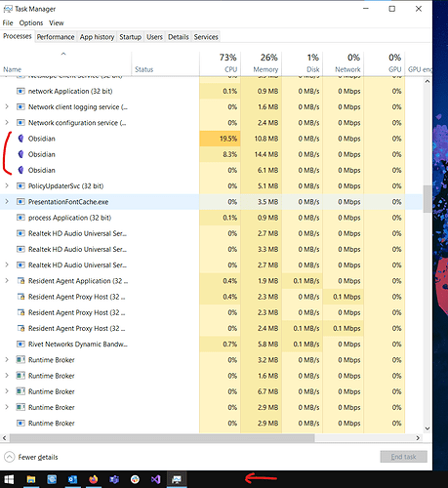Click the horizontal scrollbar right arrow
Screen dimensions: 448x488
pyautogui.click(x=418, y=438)
